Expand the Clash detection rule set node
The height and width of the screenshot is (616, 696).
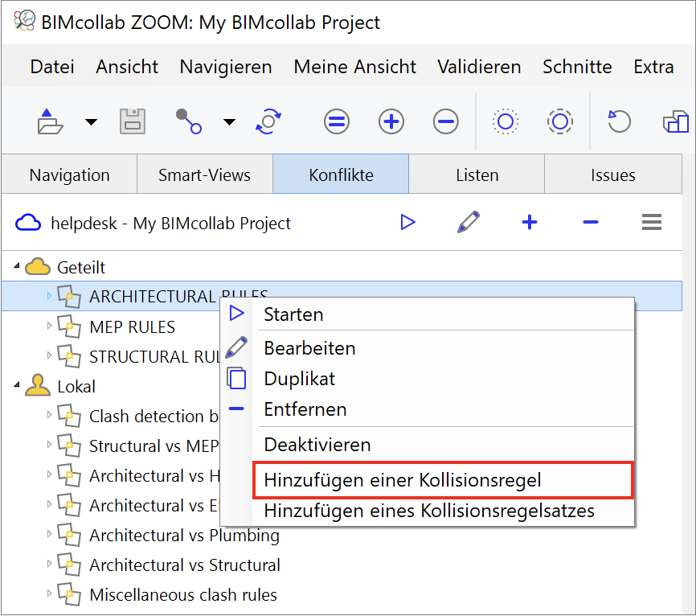point(49,415)
